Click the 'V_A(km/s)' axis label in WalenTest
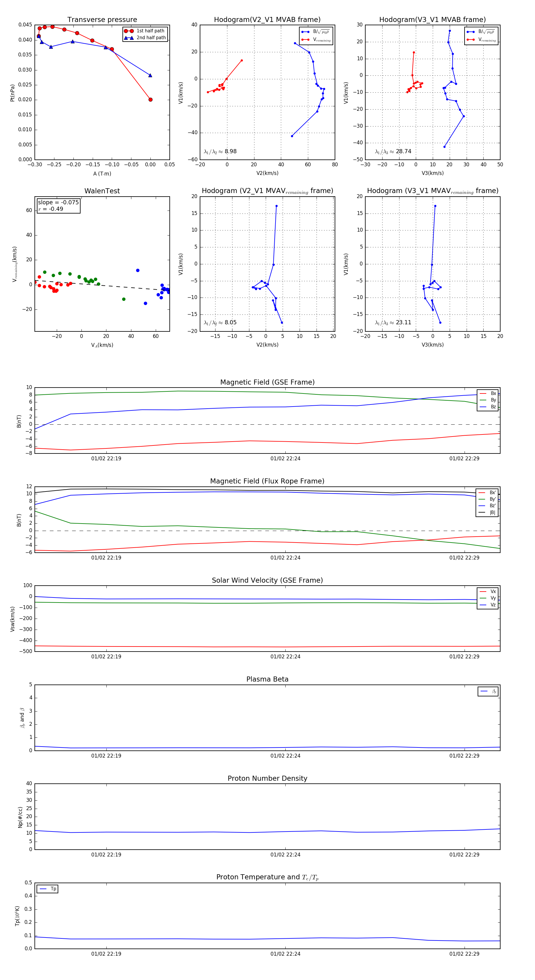This screenshot has width=535, height=980. (102, 345)
